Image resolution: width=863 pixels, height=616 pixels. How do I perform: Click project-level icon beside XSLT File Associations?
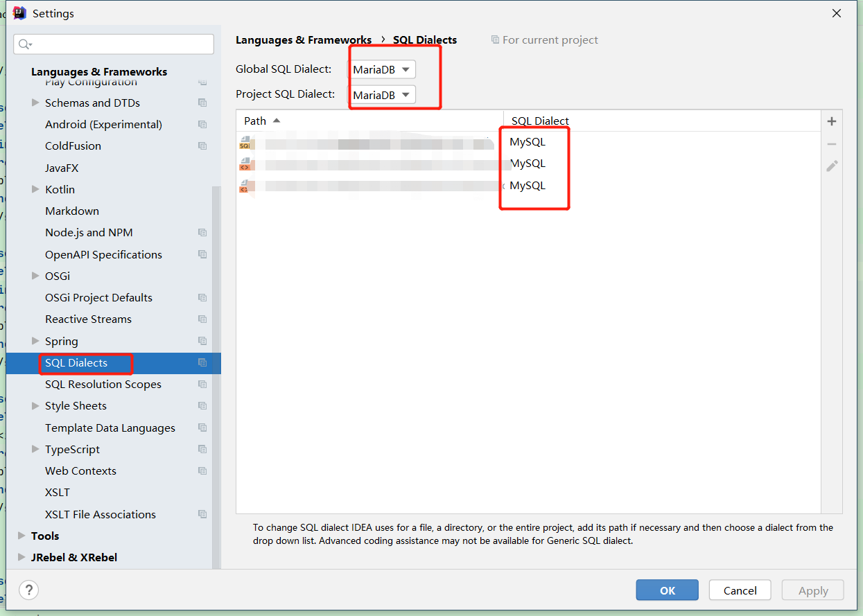202,514
